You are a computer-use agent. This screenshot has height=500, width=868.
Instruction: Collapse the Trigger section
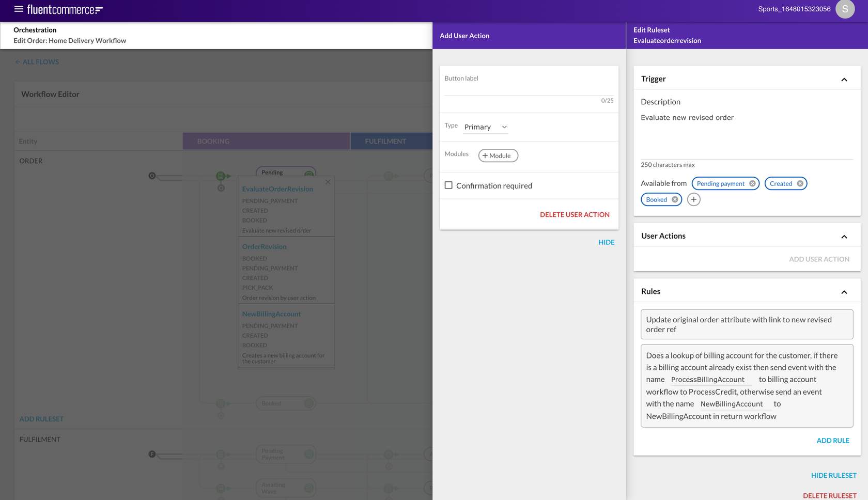[845, 79]
